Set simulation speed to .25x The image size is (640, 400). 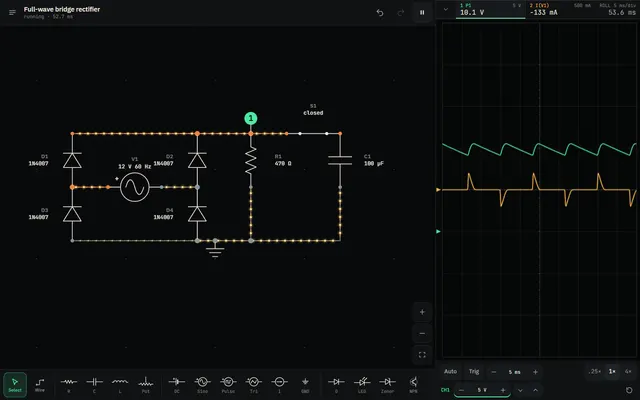594,371
